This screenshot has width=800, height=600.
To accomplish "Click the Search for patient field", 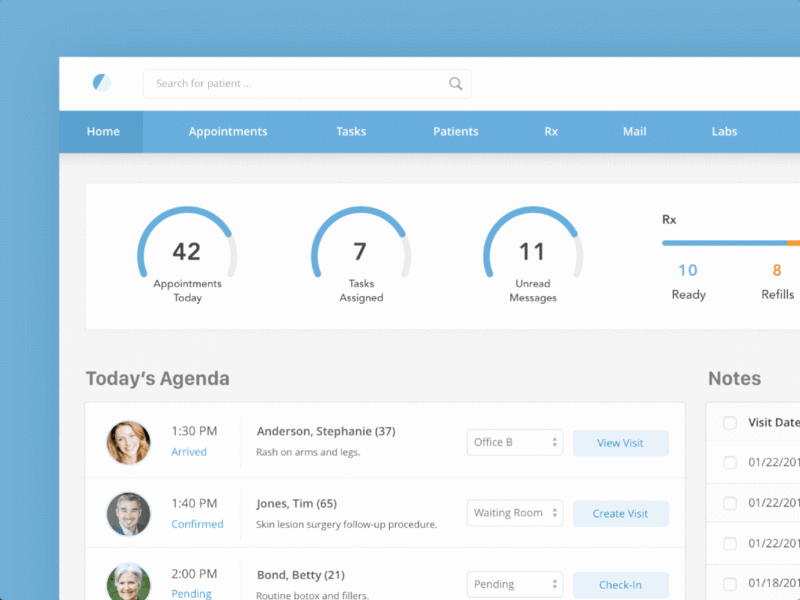I will (300, 84).
